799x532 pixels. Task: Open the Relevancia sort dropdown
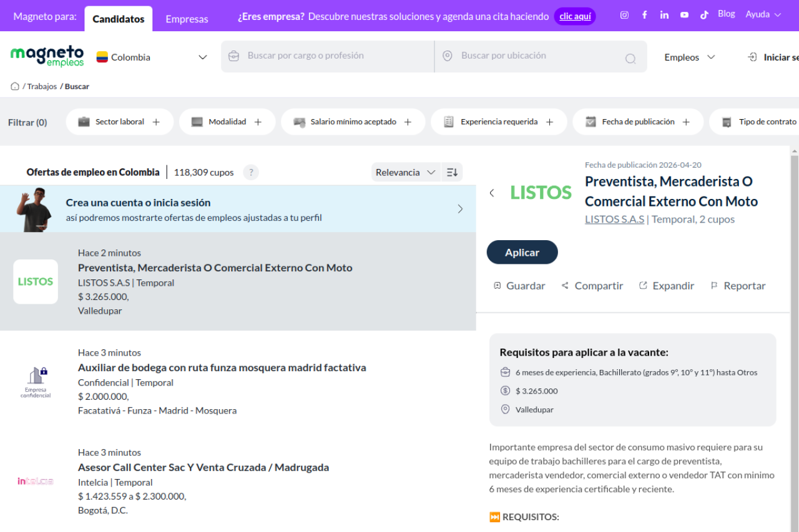pos(405,172)
